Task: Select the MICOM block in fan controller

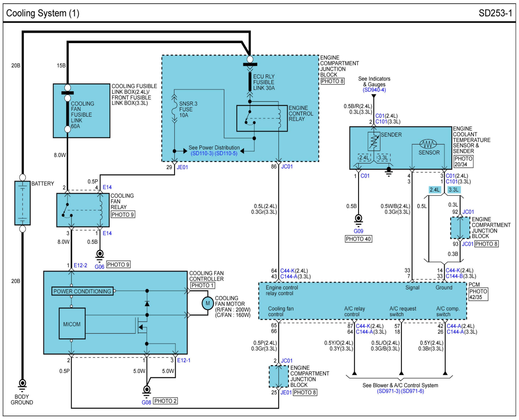Action: [x=72, y=324]
